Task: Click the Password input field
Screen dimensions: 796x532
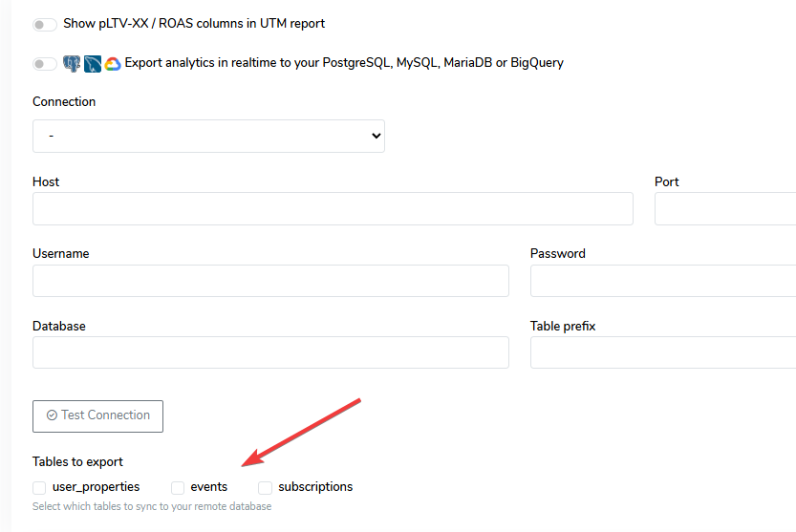Action: tap(663, 281)
